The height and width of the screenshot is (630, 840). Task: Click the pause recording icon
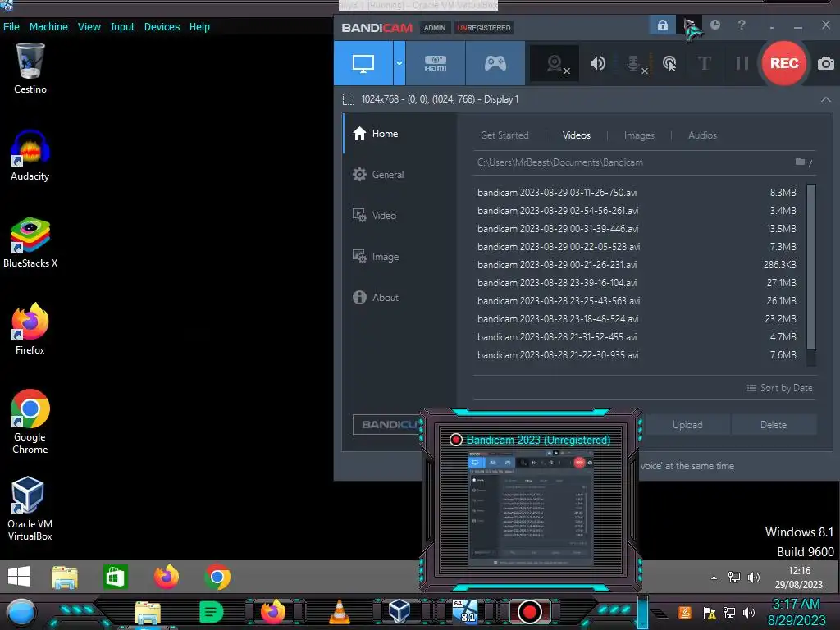742,64
